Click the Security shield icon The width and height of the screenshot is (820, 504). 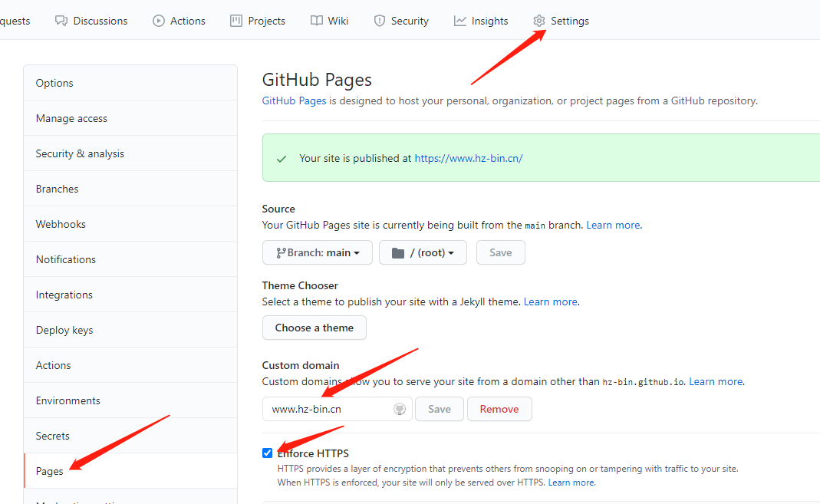(x=379, y=21)
